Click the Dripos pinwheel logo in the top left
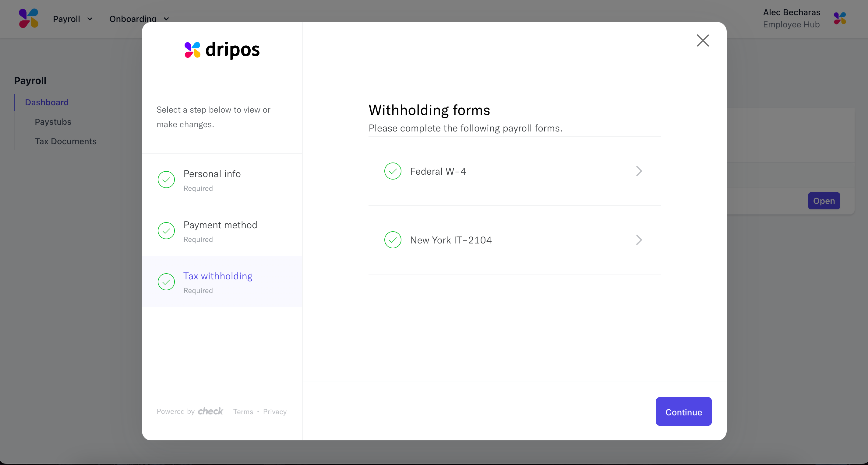 click(29, 18)
